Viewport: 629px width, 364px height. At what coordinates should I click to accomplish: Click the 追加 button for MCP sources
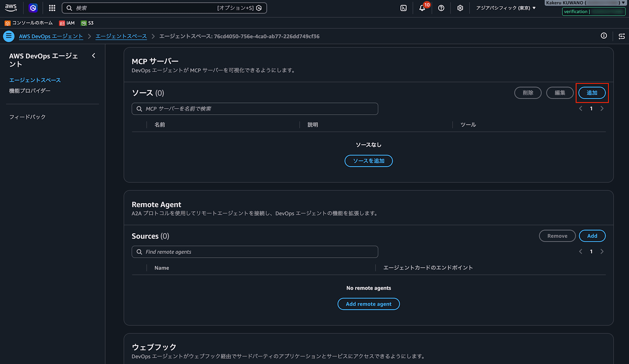[592, 93]
